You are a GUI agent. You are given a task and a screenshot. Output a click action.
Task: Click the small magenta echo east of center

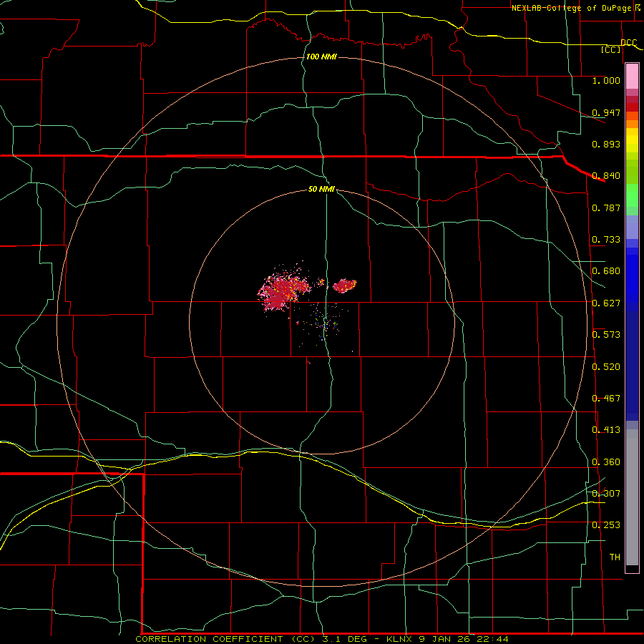click(x=344, y=286)
